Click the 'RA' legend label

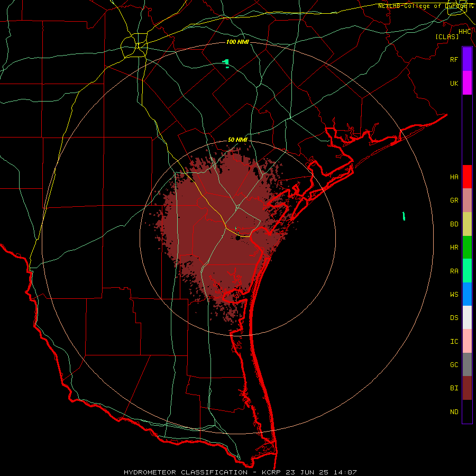[x=454, y=271]
